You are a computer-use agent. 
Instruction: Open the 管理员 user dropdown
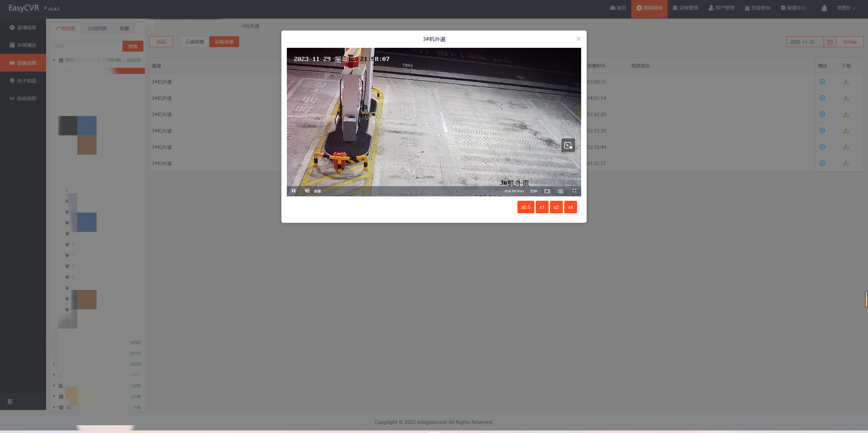click(846, 8)
